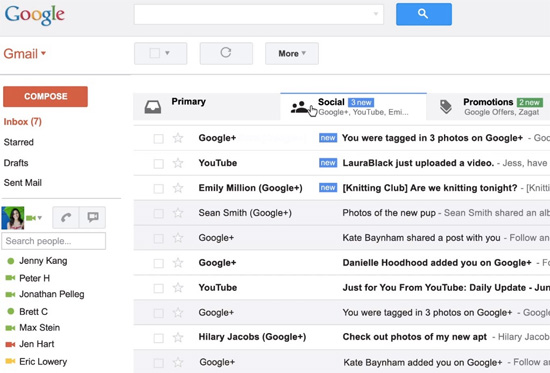
Task: Click the Social tab people icon
Action: [x=299, y=107]
